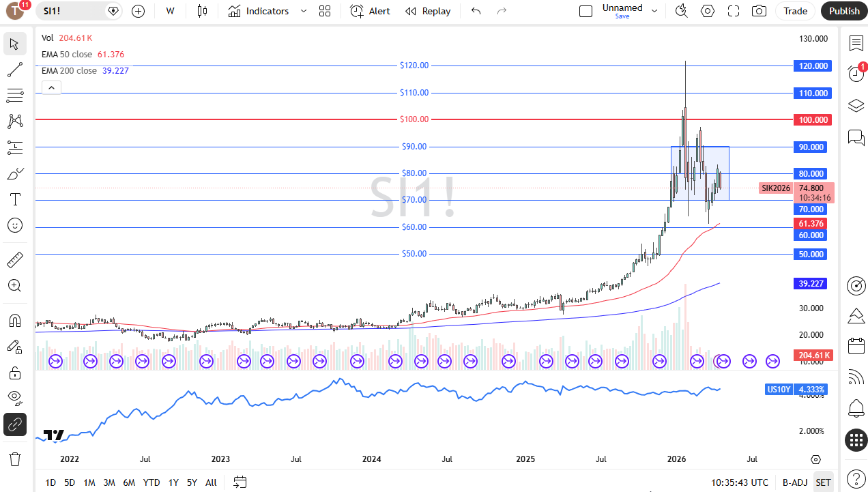Select the 5Y date range
The image size is (868, 492).
(192, 482)
